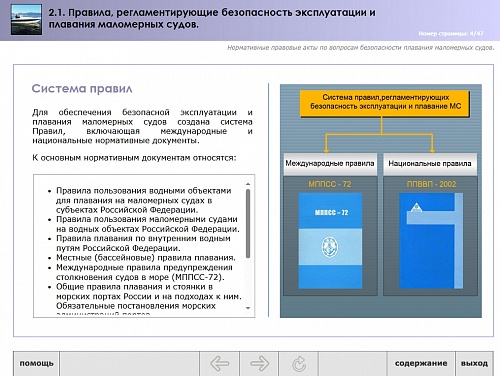Click the Система правил heading

click(x=82, y=89)
